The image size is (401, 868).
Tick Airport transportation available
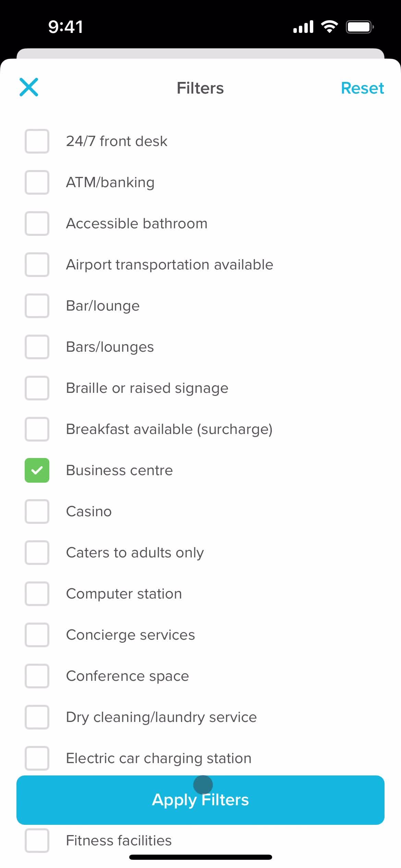point(37,265)
